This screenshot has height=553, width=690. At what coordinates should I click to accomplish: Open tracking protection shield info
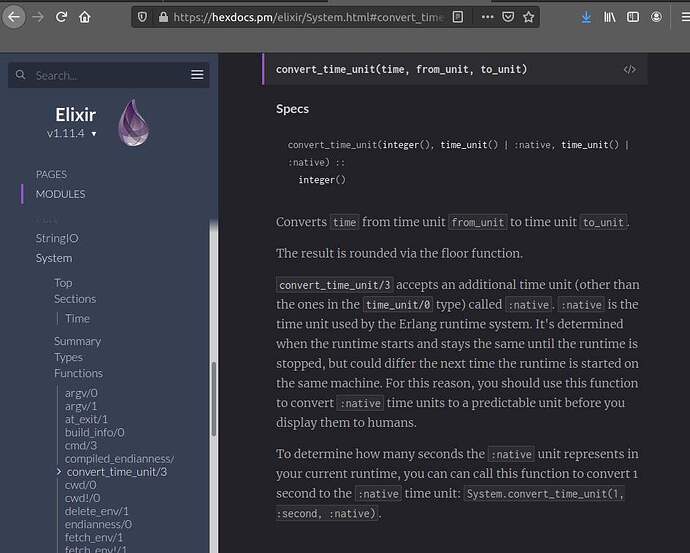pyautogui.click(x=142, y=17)
